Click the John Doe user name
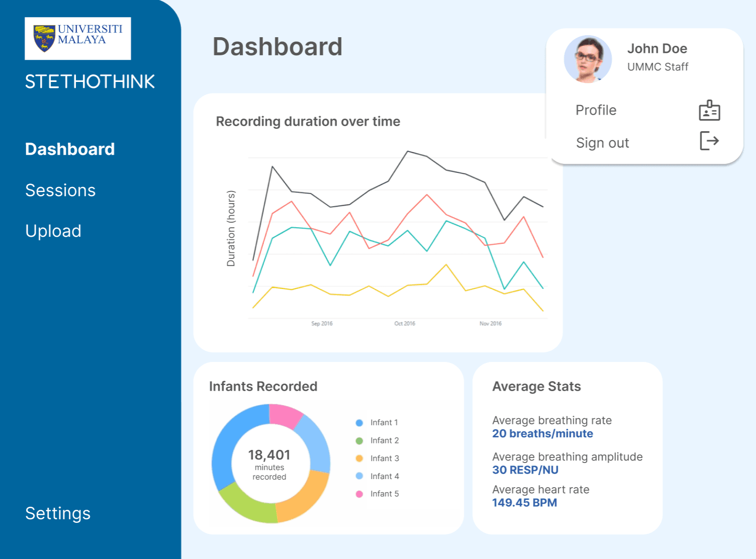The height and width of the screenshot is (559, 756). [x=657, y=49]
